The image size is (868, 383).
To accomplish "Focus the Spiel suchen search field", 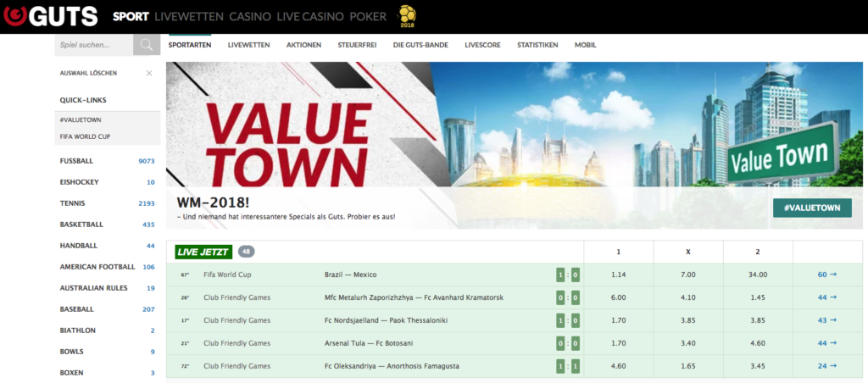I will [x=94, y=45].
